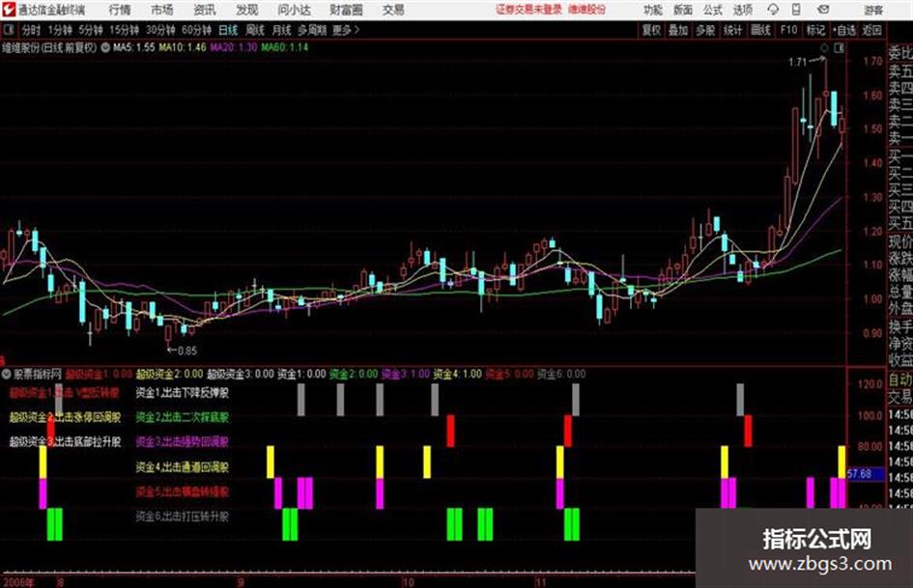Click the 0.85 low price marker

pyautogui.click(x=186, y=350)
